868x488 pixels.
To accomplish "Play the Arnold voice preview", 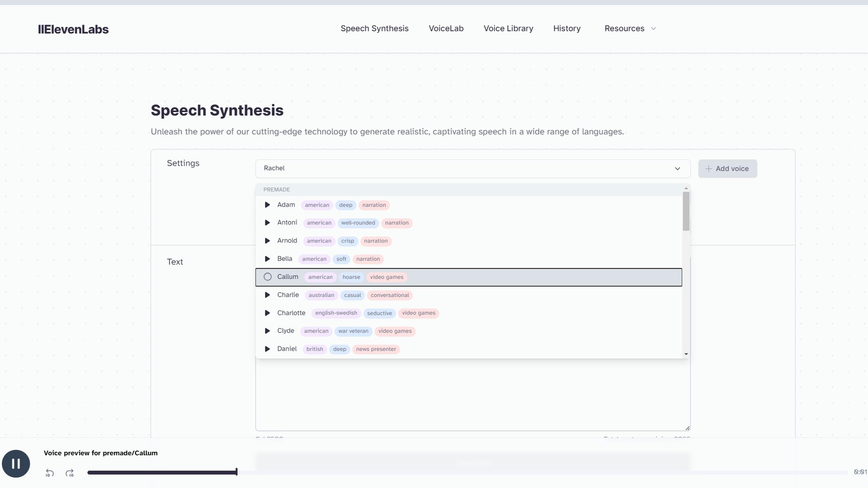I will click(x=267, y=241).
